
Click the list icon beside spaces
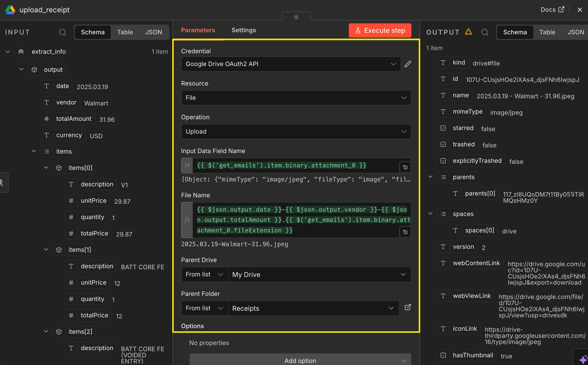tap(443, 214)
